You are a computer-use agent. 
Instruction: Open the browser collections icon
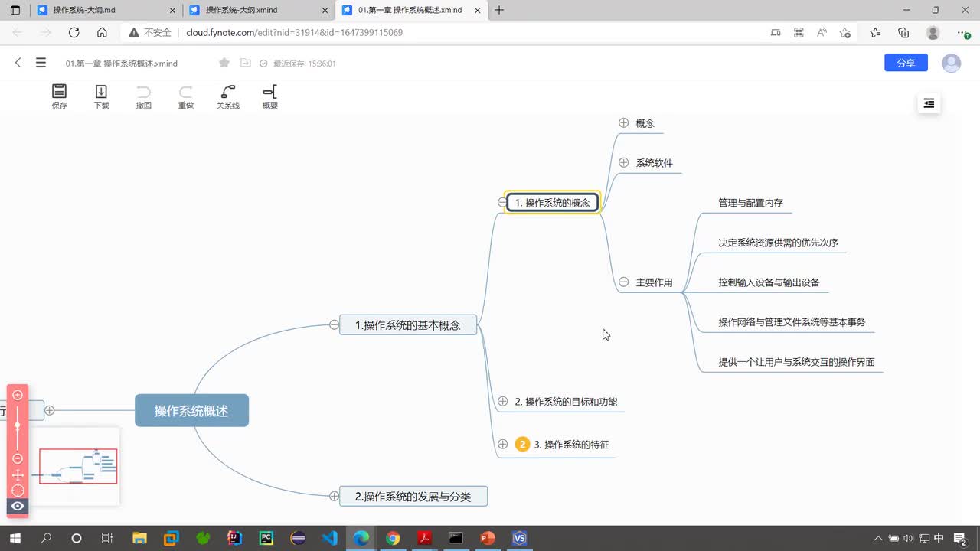click(x=903, y=32)
